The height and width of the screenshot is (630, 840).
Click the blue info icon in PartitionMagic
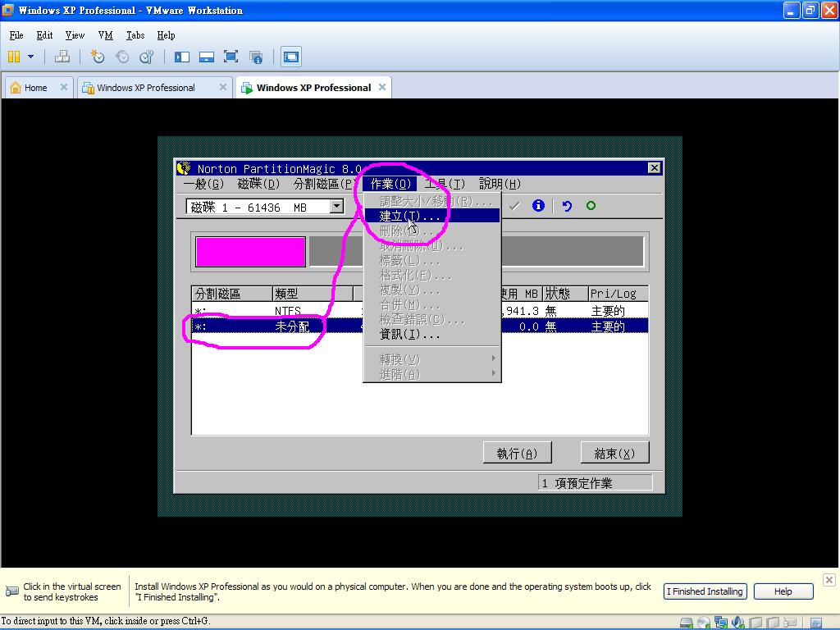[538, 206]
